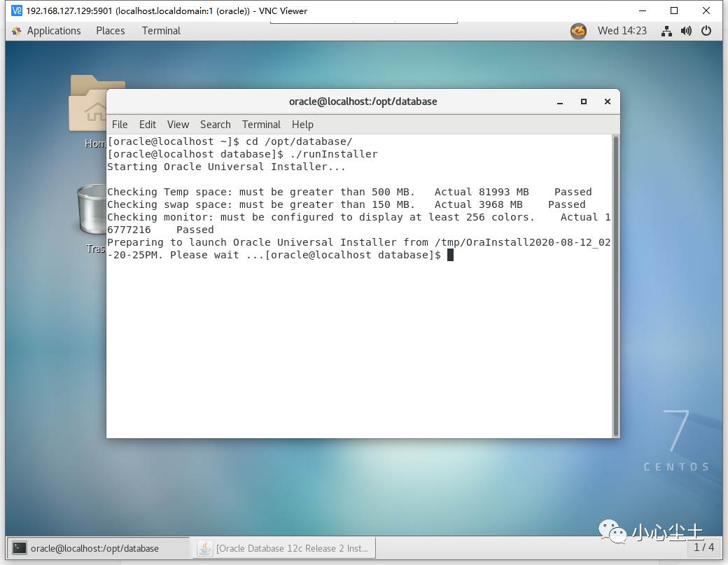Open the Search menu in terminal
The height and width of the screenshot is (565, 728).
[x=216, y=125]
